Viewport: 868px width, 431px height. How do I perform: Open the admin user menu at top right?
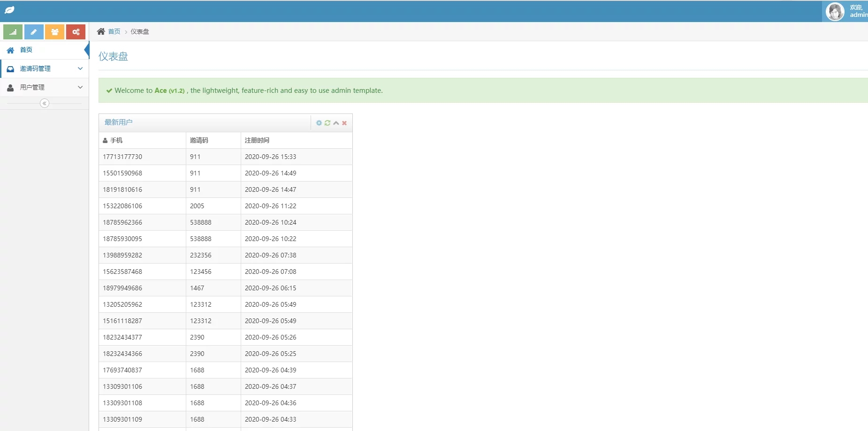(x=858, y=11)
